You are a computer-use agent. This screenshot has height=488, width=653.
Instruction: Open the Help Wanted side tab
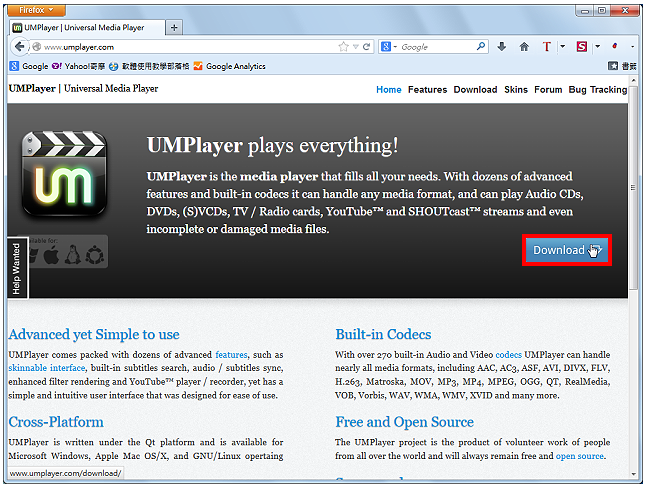point(17,268)
